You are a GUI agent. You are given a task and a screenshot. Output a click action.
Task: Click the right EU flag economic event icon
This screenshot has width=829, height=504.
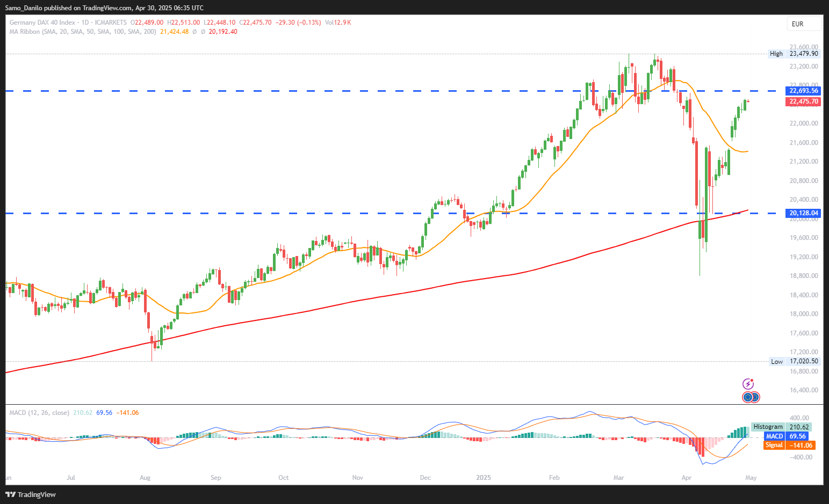pyautogui.click(x=754, y=397)
